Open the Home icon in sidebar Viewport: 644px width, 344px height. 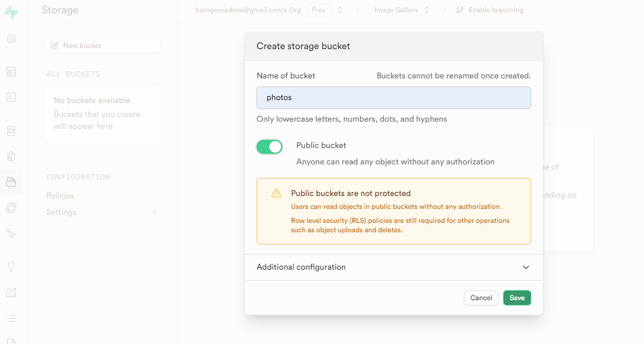(x=11, y=39)
